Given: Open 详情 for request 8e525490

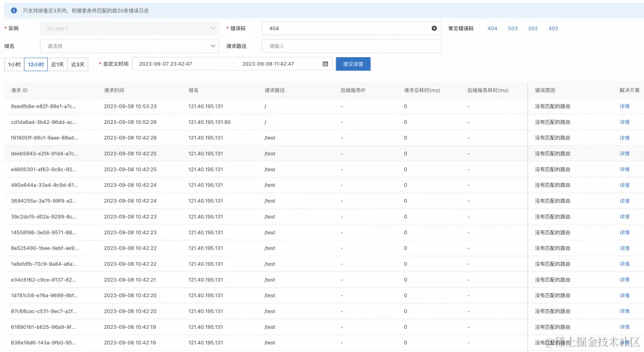Looking at the screenshot, I should [624, 248].
